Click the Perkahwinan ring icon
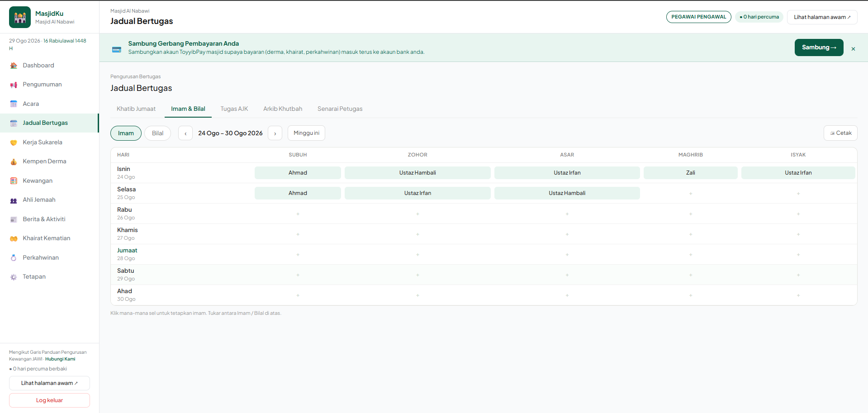868x413 pixels. pyautogui.click(x=14, y=258)
